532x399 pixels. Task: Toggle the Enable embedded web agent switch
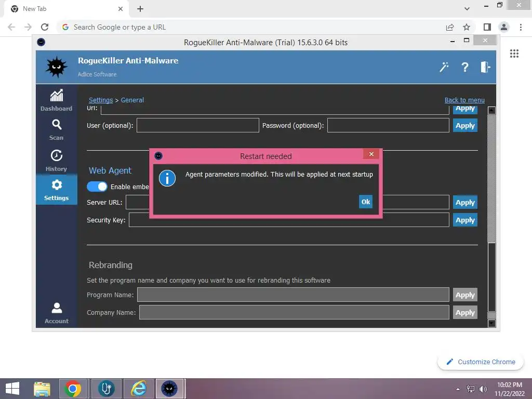(x=97, y=187)
